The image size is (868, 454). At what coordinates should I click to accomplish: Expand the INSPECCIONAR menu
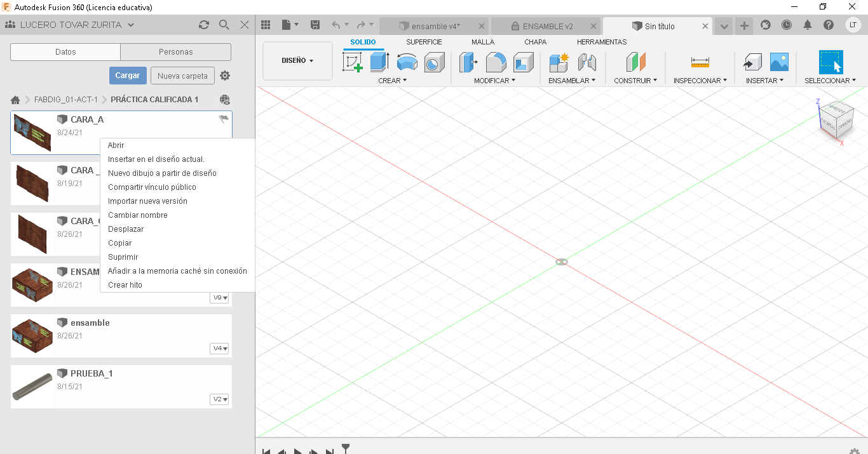click(x=700, y=81)
